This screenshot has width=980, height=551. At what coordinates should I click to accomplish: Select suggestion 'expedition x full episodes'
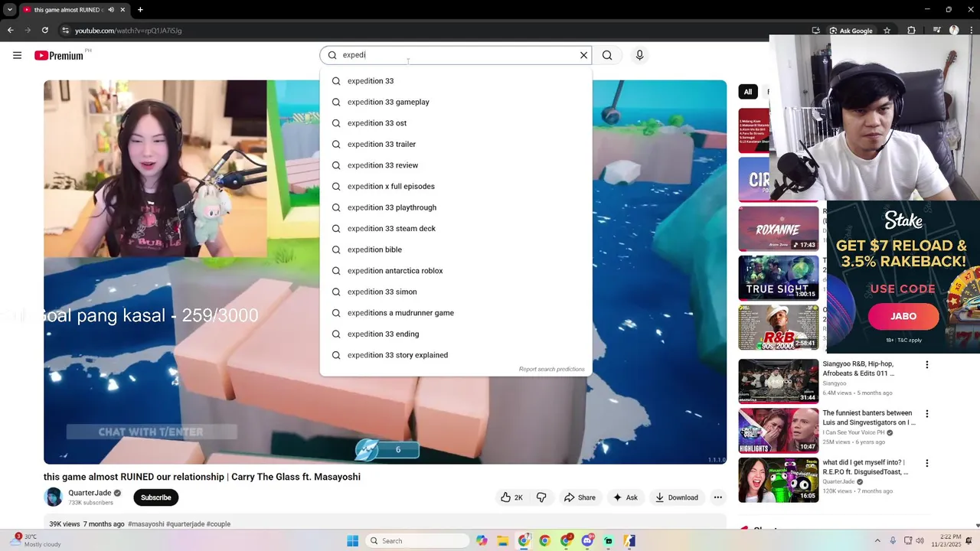pyautogui.click(x=456, y=186)
